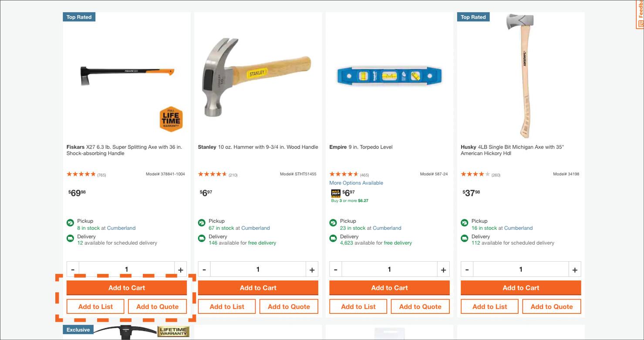
Task: Decrease quantity for the Fiskars splitting axe
Action: point(73,269)
